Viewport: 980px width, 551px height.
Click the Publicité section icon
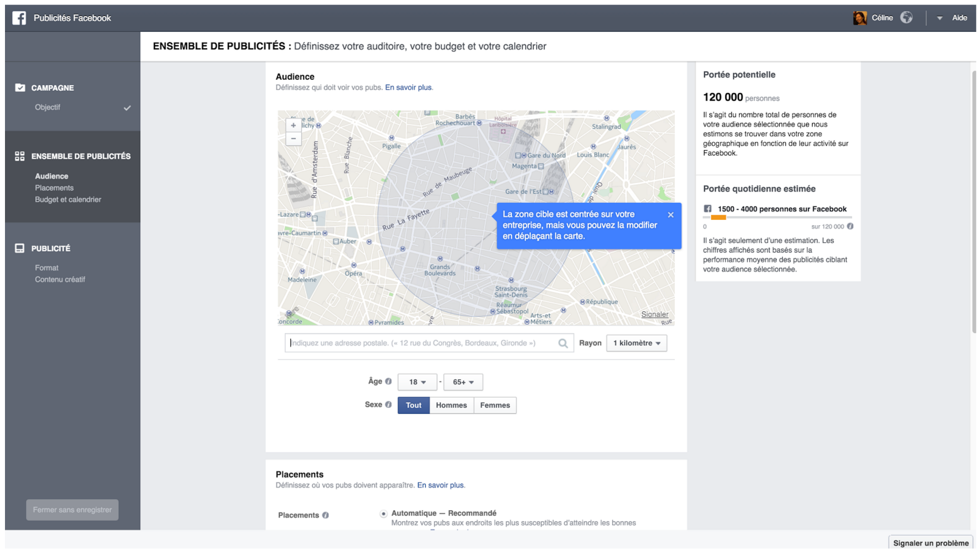pos(20,248)
